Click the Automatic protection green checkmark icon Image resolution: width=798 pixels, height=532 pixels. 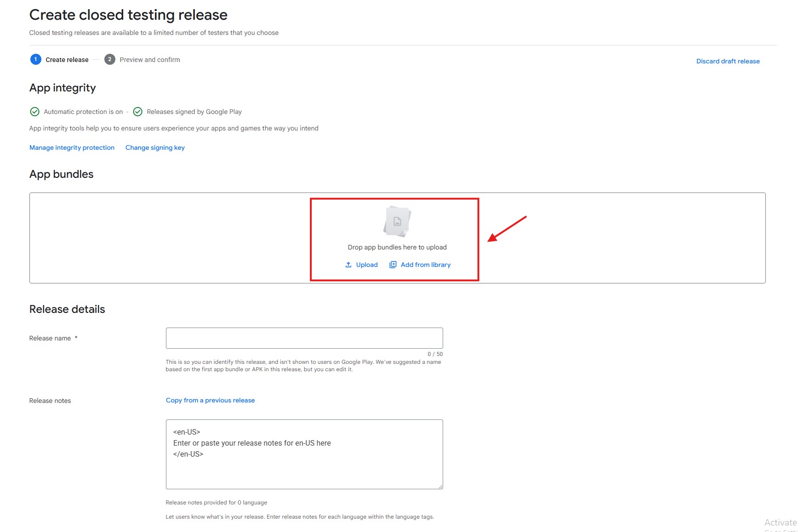coord(34,112)
